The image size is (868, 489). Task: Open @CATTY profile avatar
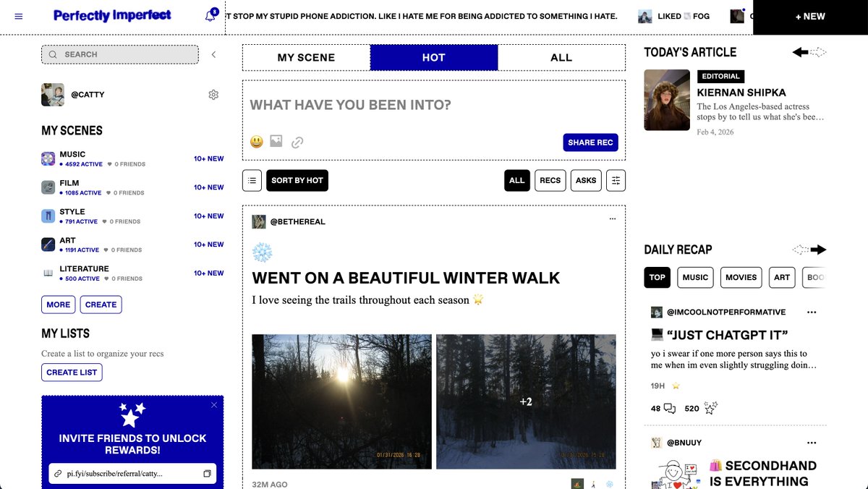click(53, 95)
